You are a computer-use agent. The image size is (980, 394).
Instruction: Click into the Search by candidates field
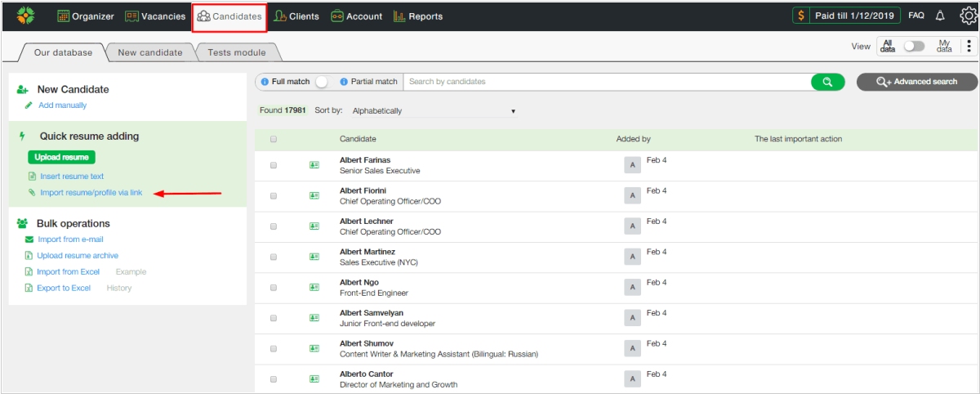coord(604,82)
